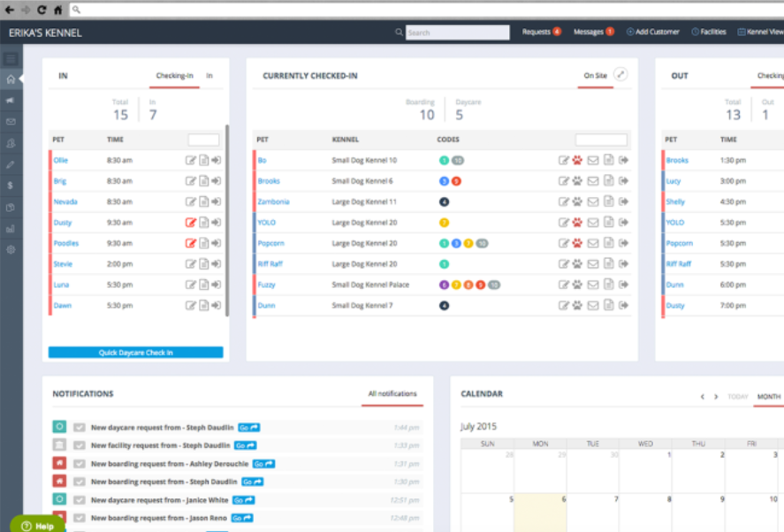Screen dimensions: 784x532
Task: Open the reports chart icon in the sidebar
Action: coord(11,229)
